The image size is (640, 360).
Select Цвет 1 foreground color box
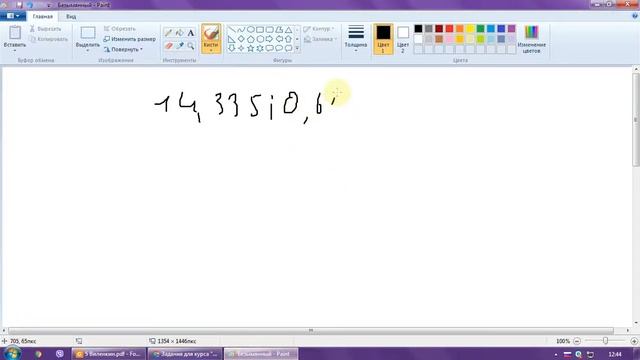click(383, 39)
